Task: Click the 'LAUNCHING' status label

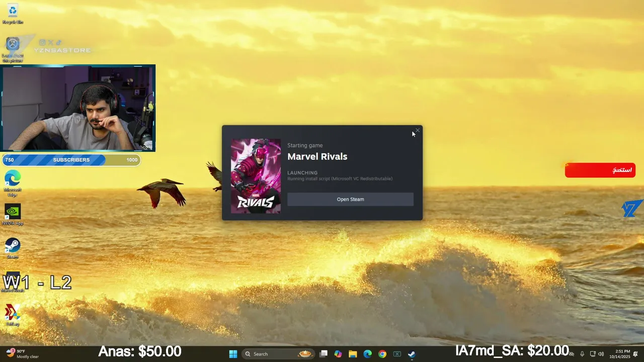Action: click(302, 172)
